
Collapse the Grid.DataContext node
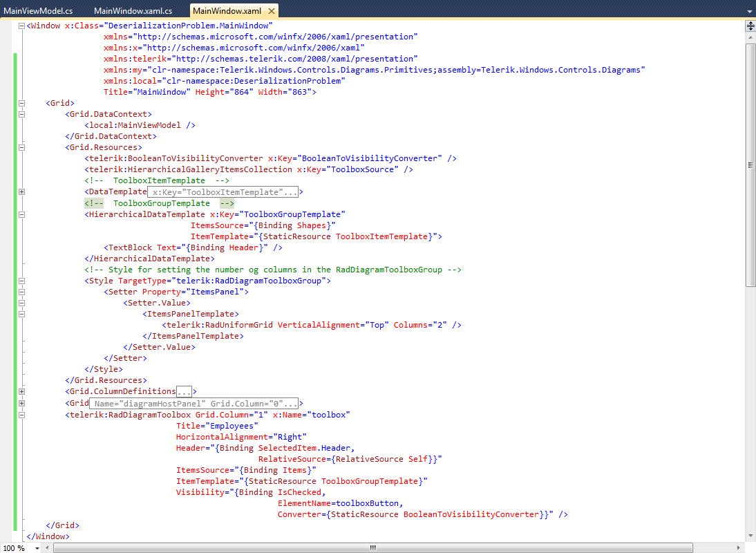point(21,114)
